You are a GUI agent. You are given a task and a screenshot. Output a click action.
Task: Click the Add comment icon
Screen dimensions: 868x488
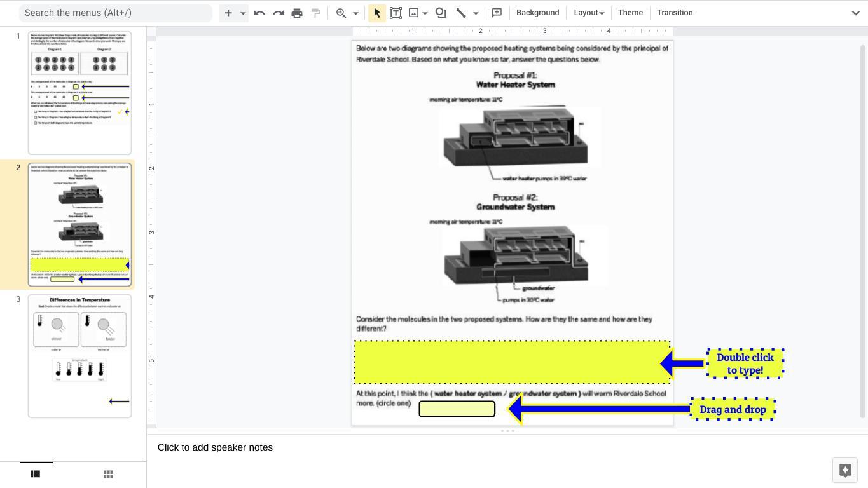click(497, 13)
